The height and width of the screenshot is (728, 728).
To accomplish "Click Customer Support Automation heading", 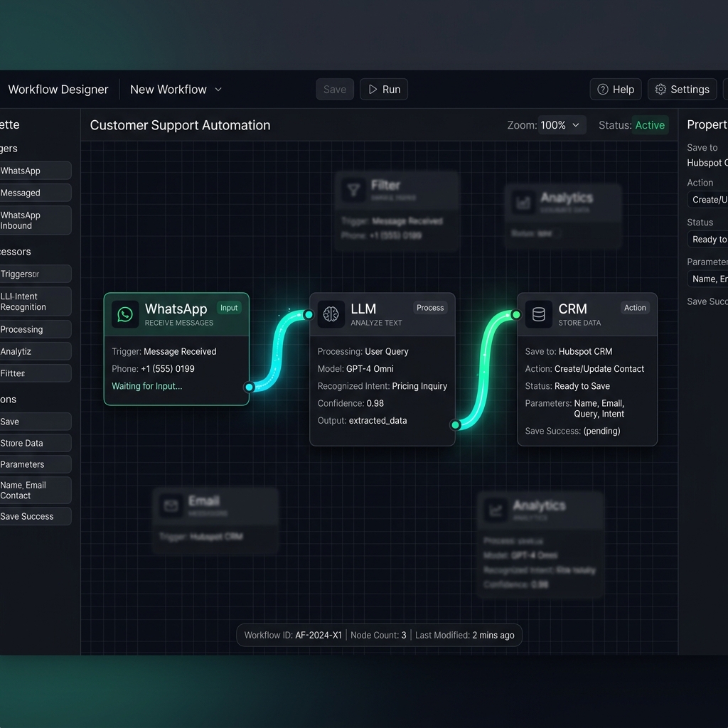I will click(x=180, y=125).
